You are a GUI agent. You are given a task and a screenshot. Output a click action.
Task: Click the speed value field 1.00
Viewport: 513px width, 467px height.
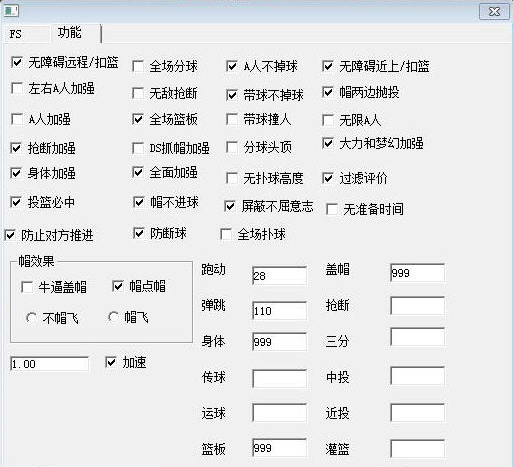(x=49, y=364)
